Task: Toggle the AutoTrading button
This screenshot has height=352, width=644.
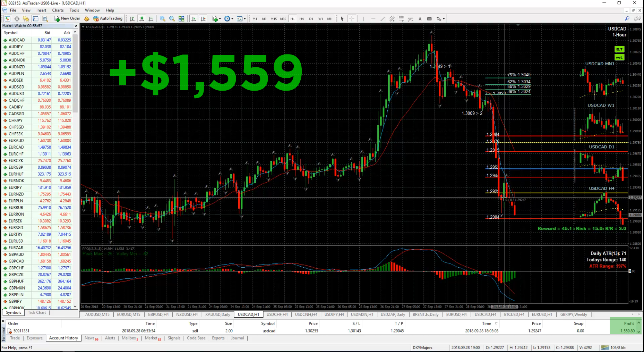Action: (108, 19)
